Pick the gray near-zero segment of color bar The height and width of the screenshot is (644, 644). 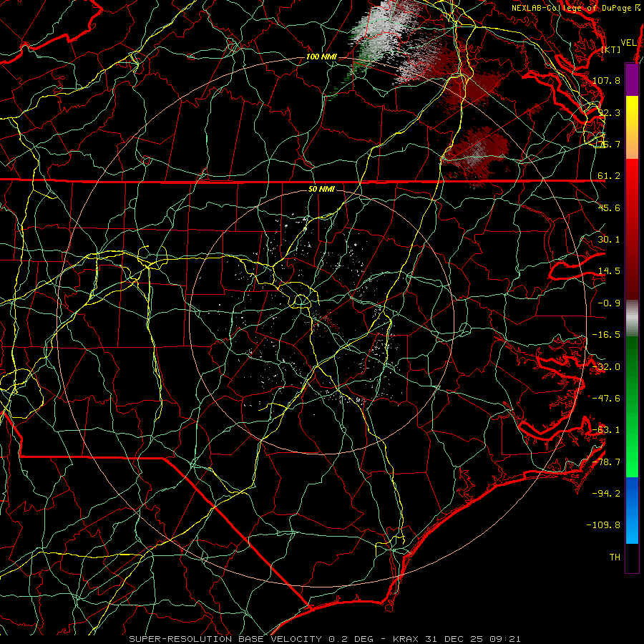coord(632,318)
